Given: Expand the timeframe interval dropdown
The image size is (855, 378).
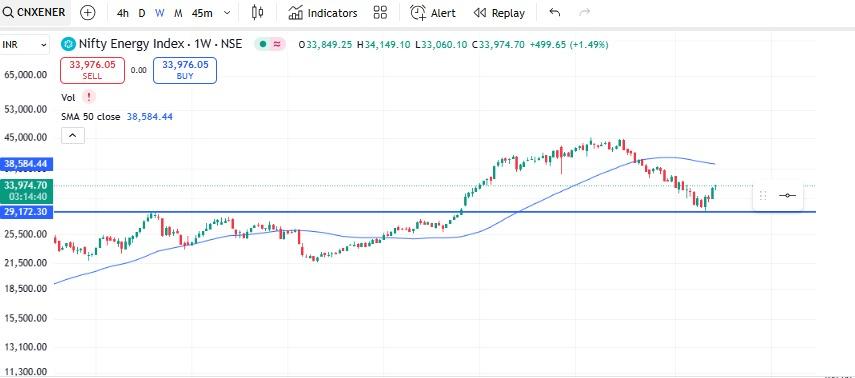Looking at the screenshot, I should point(227,13).
